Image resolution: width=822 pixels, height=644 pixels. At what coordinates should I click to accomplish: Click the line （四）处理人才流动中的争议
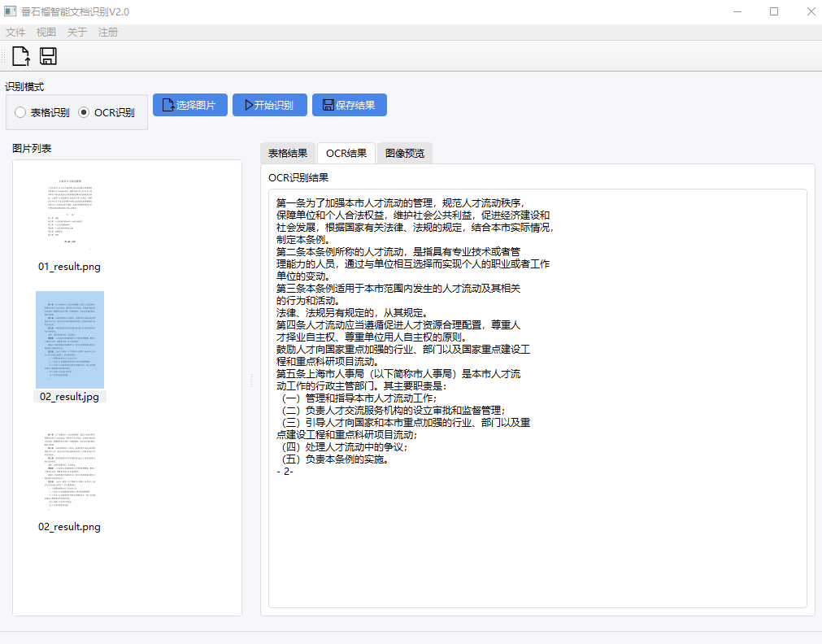345,446
